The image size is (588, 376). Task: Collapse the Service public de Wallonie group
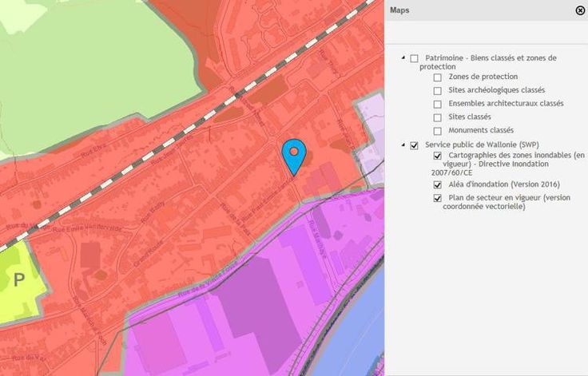(x=403, y=145)
